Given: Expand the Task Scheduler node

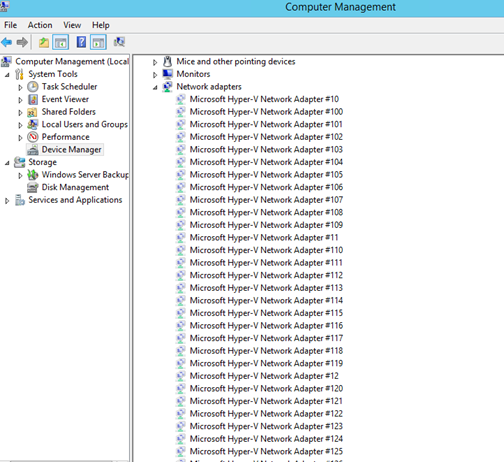Looking at the screenshot, I should pos(20,87).
